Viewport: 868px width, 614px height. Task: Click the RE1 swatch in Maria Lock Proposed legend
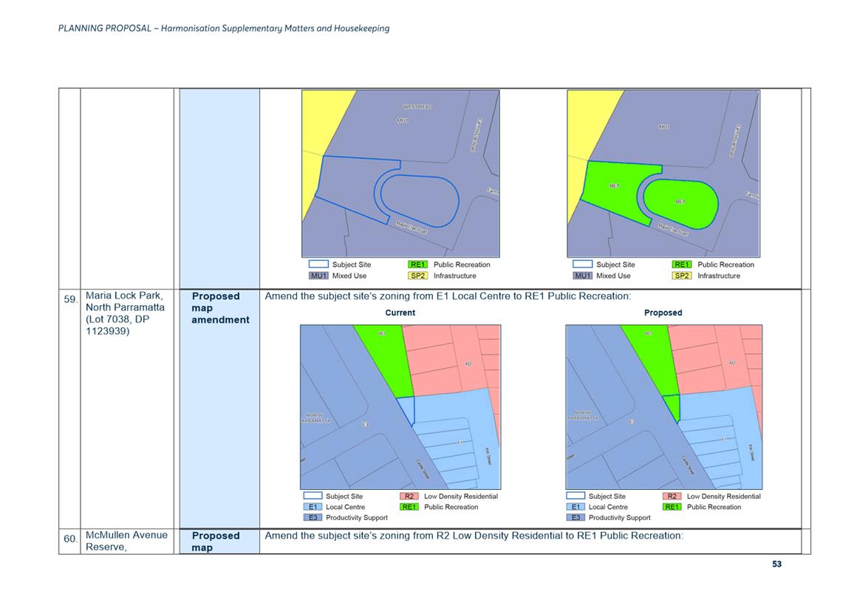(671, 507)
